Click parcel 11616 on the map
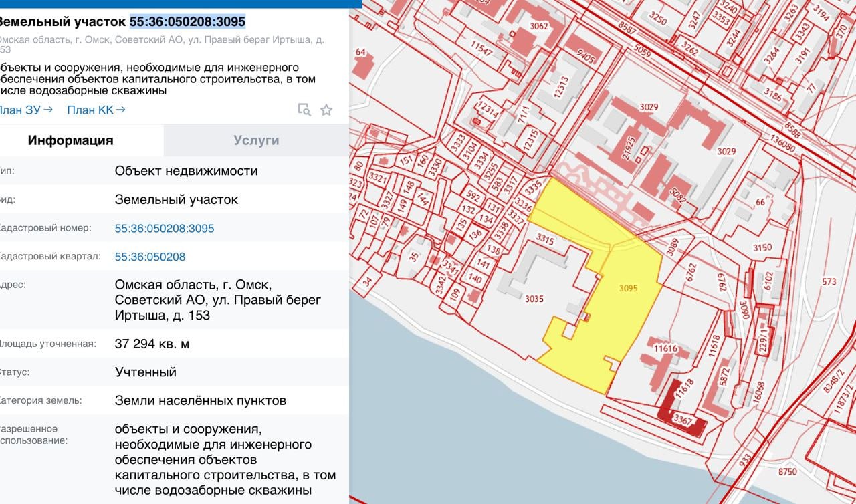Image resolution: width=856 pixels, height=504 pixels. coord(665,348)
